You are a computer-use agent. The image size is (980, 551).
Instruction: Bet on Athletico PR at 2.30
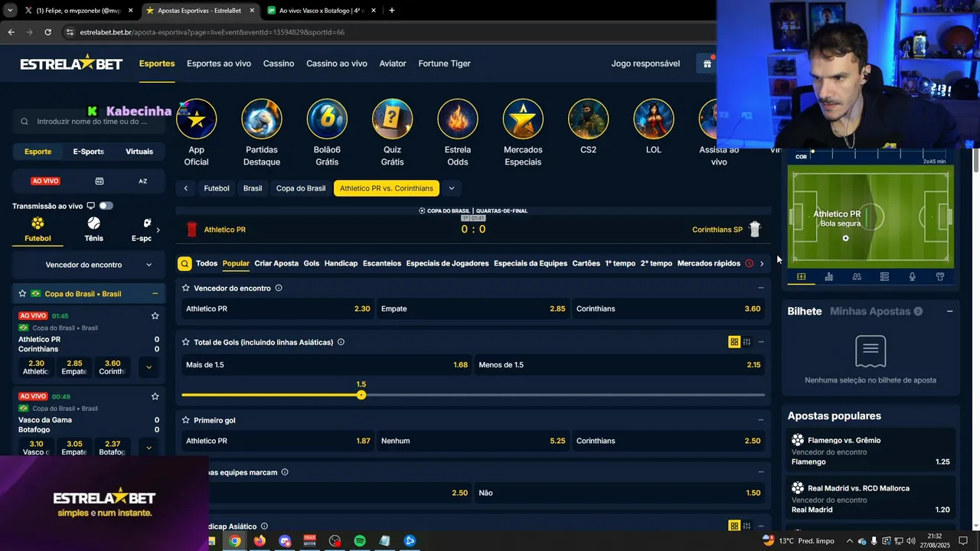(278, 308)
